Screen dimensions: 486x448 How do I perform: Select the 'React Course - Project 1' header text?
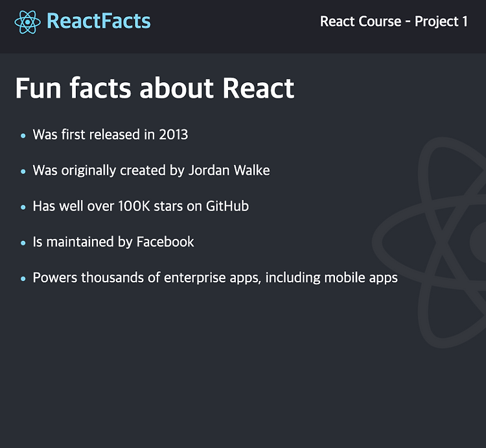tap(393, 21)
